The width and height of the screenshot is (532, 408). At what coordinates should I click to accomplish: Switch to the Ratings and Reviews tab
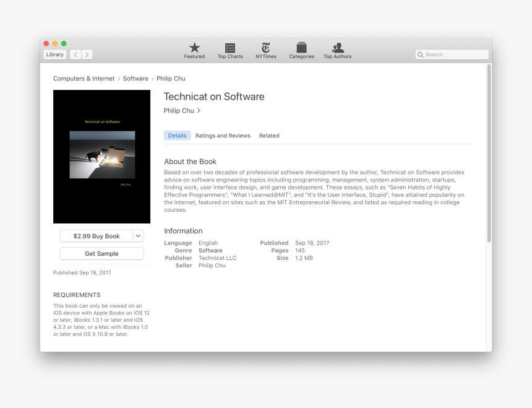click(223, 136)
